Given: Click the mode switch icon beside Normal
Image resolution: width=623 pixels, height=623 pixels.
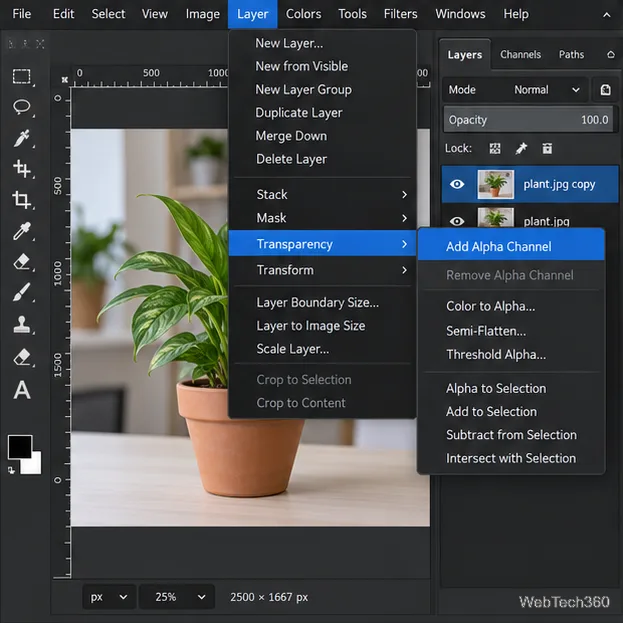Looking at the screenshot, I should (x=605, y=90).
